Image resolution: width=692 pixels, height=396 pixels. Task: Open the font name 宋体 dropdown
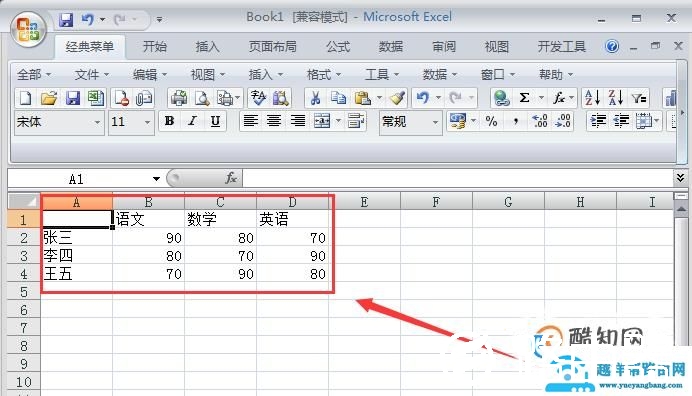[x=97, y=122]
